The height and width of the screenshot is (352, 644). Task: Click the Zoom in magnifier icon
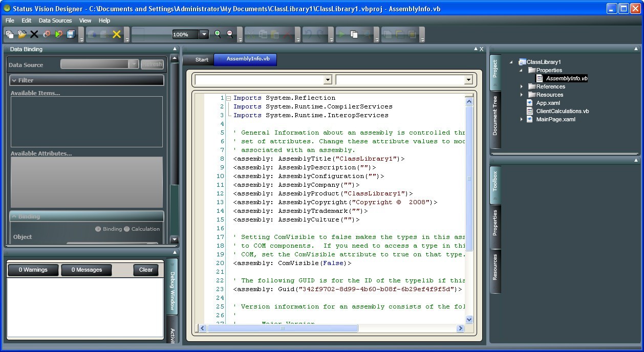[x=218, y=34]
